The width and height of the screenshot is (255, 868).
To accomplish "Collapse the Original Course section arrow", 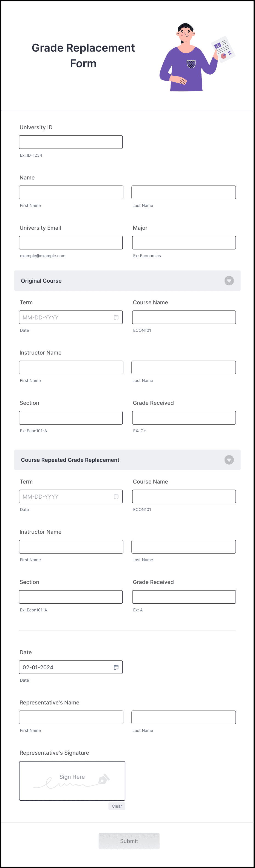I will 229,281.
